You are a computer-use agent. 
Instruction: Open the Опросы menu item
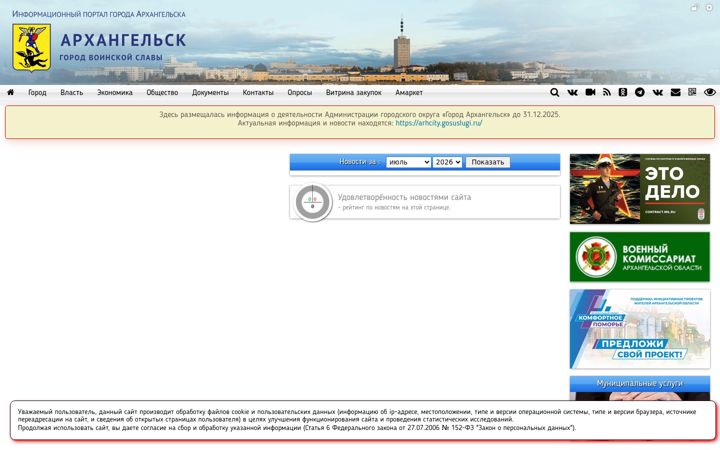(x=300, y=93)
